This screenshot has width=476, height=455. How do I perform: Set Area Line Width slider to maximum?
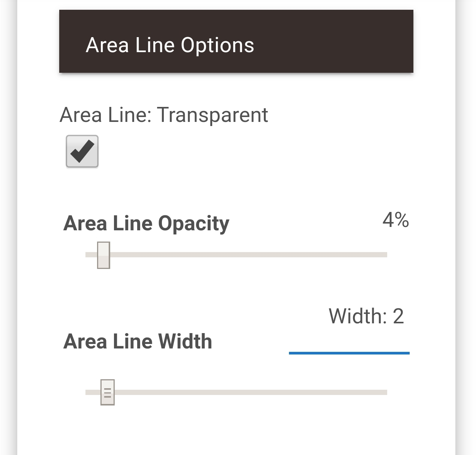tap(386, 392)
